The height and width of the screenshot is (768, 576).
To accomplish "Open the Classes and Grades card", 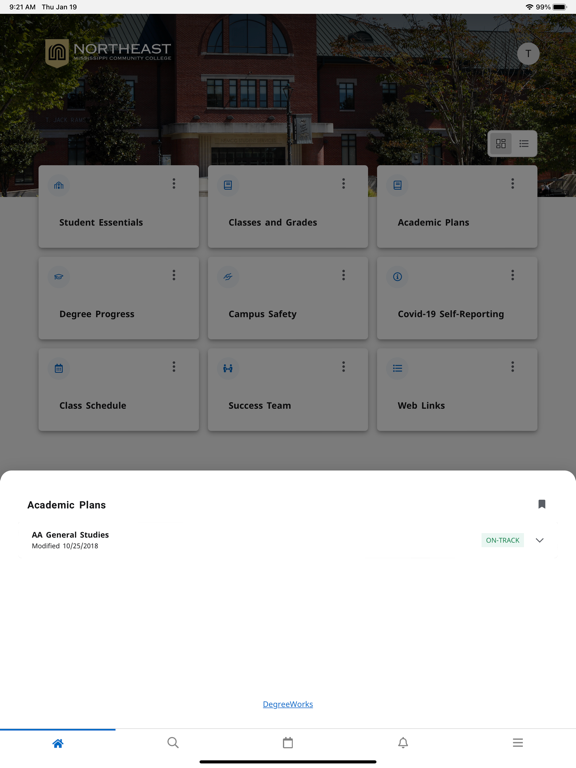I will tap(288, 206).
